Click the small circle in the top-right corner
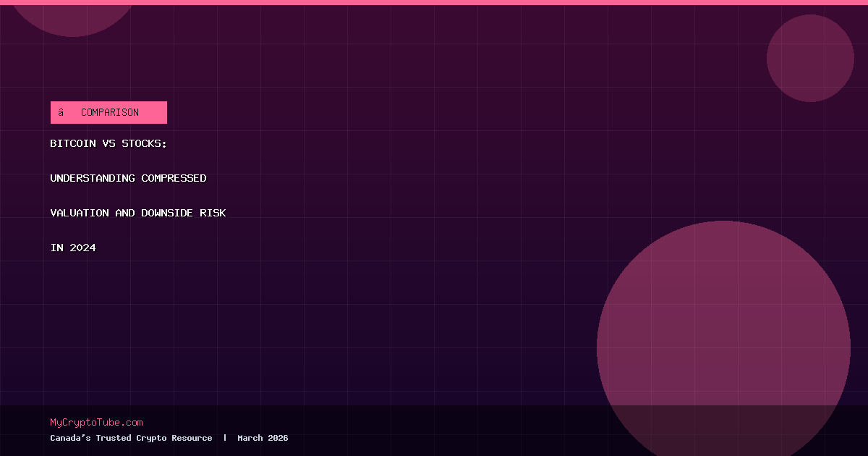 point(810,58)
